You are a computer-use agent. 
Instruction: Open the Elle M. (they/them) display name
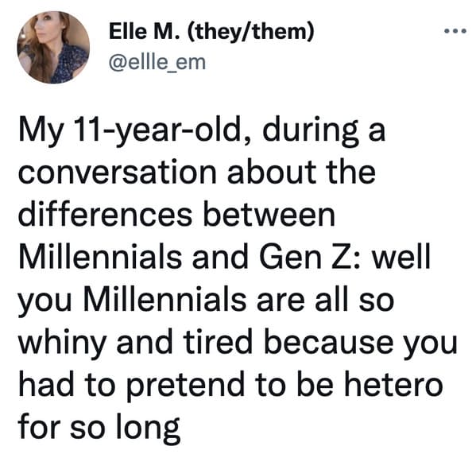211,32
